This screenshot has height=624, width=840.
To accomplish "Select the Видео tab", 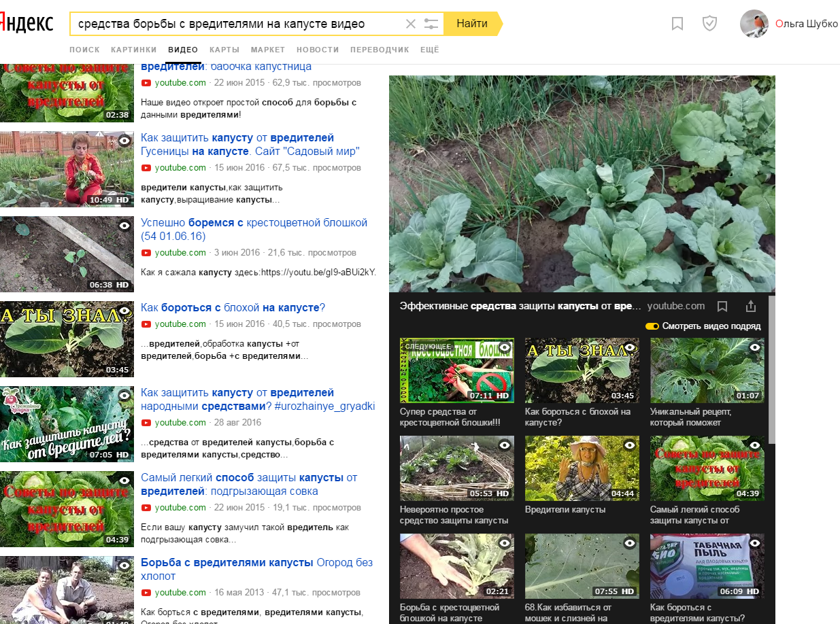I will (x=183, y=50).
